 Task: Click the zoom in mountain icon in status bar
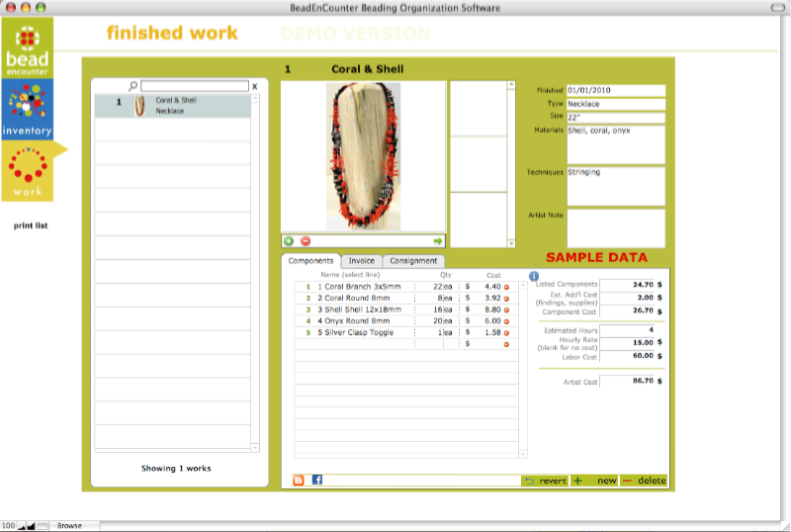pos(32,526)
